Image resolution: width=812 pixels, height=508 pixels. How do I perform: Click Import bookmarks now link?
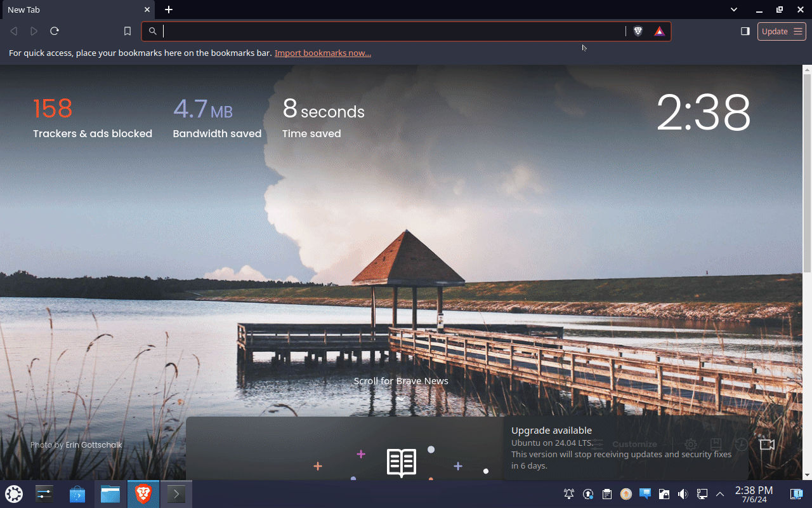click(x=323, y=53)
